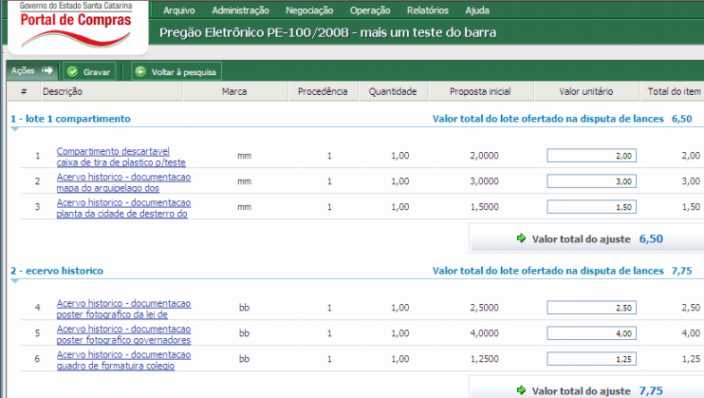Click the Gravar button
The image size is (704, 398).
pyautogui.click(x=89, y=71)
